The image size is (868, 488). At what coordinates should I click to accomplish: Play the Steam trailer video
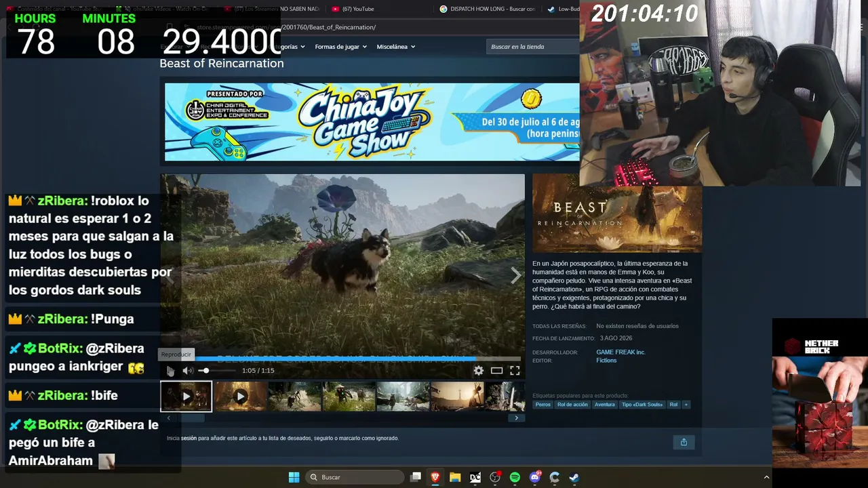point(170,371)
